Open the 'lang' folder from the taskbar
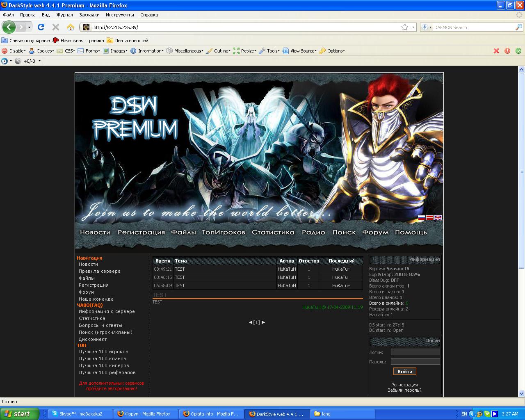This screenshot has width=525, height=420. point(342,414)
